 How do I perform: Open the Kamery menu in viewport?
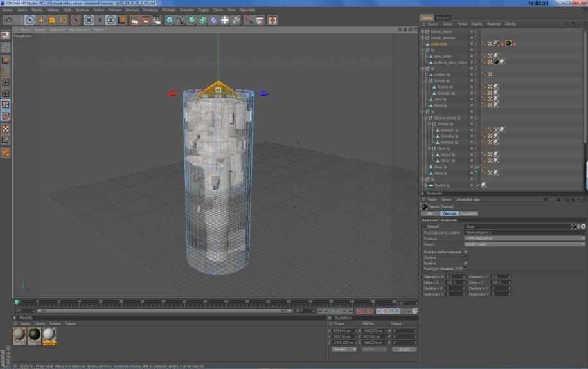40,30
